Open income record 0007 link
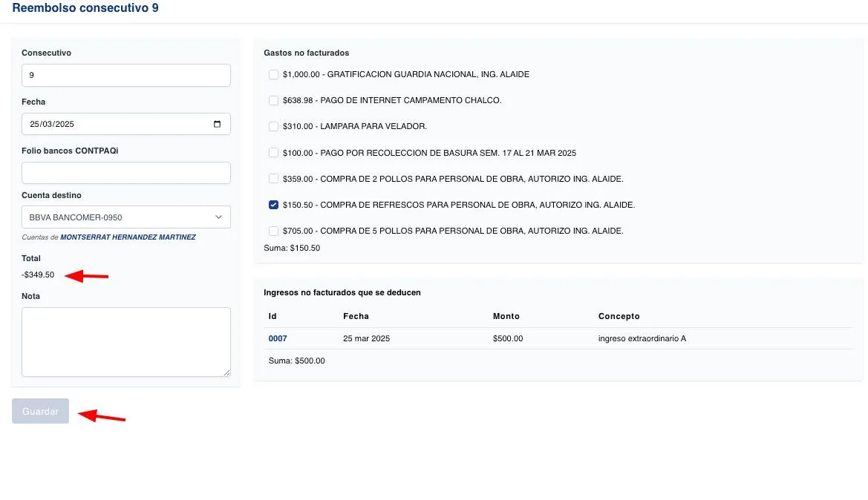868x500 pixels. [x=278, y=339]
